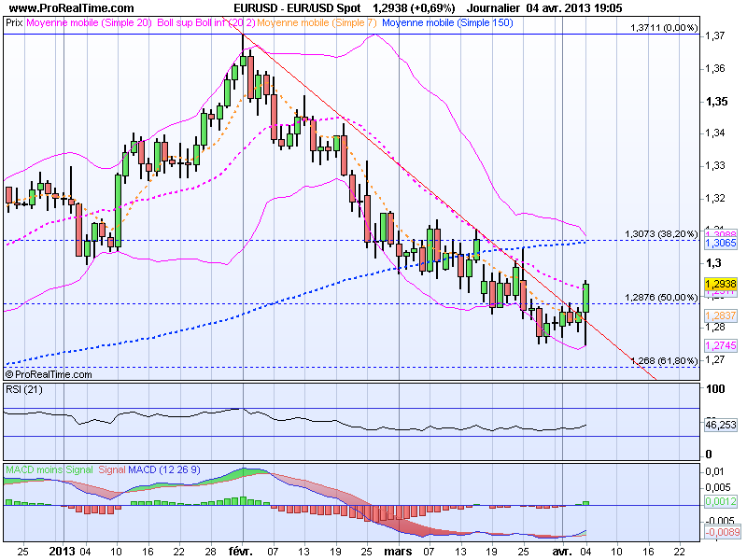Click the févr. date axis label
Screen dimensions: 747x560
point(241,551)
